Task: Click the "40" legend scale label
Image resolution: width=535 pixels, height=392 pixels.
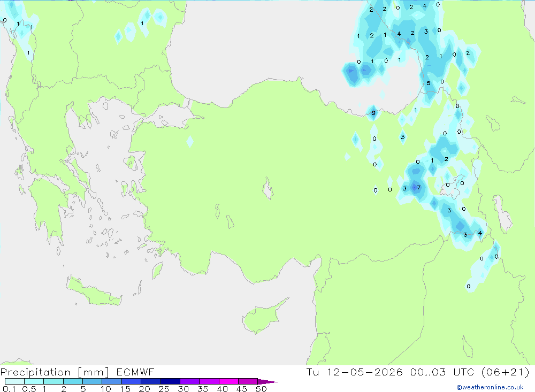Action: (x=223, y=389)
